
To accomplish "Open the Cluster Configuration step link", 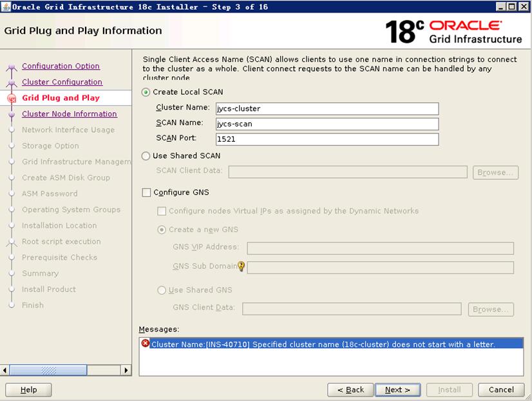I will point(62,82).
